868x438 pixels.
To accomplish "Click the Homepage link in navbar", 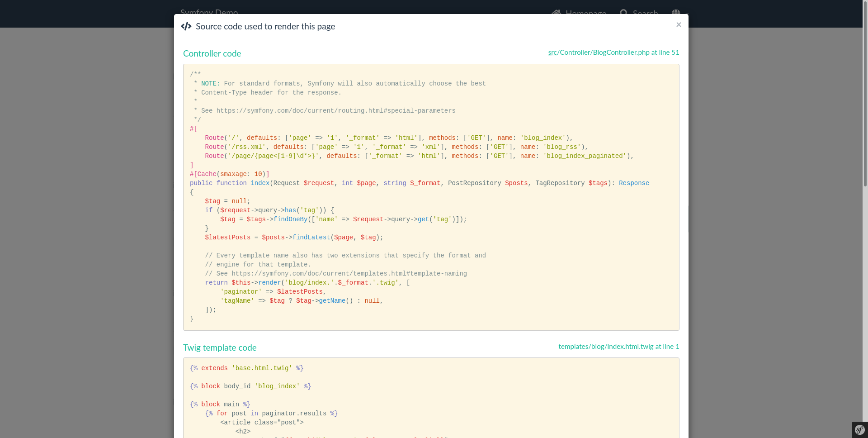I will click(x=579, y=13).
